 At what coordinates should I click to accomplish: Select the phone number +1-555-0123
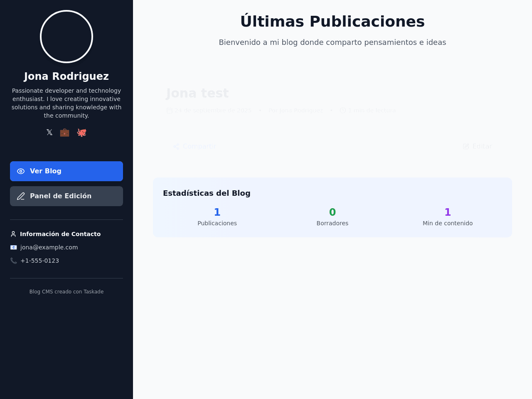(x=39, y=261)
